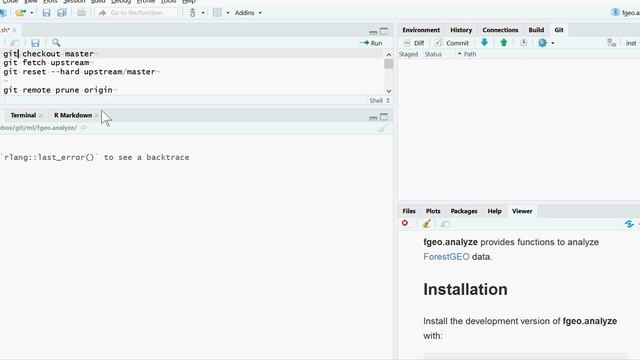Viewport: 640px width, 360px height.
Task: Select the Git tab
Action: [559, 30]
